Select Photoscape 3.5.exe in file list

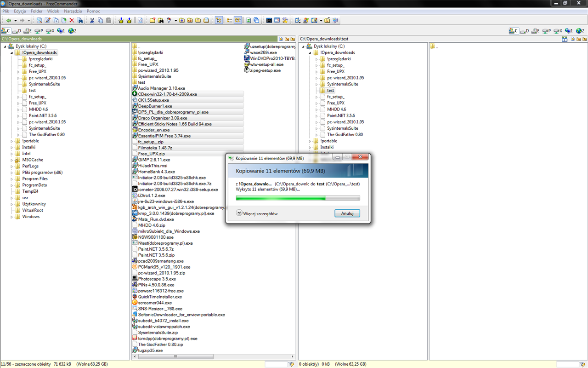point(157,279)
